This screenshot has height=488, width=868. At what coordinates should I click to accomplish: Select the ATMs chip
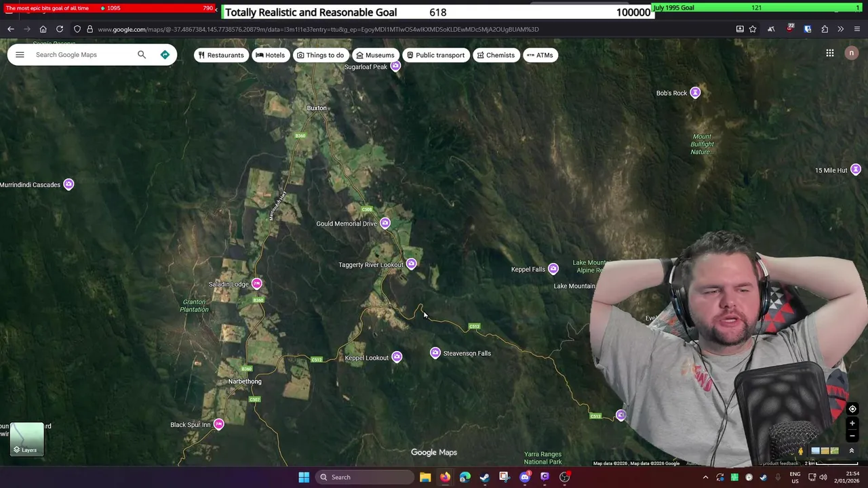(x=540, y=55)
